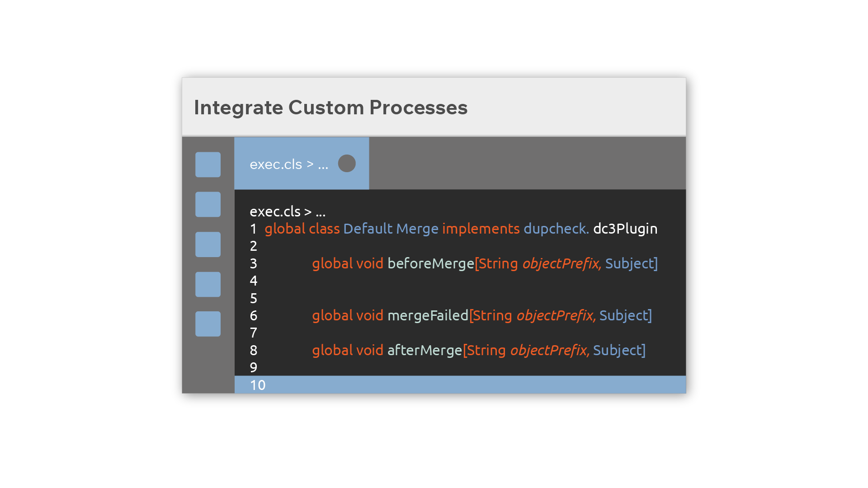The height and width of the screenshot is (488, 868).
Task: Click the mergeFailed method name
Action: tap(428, 315)
